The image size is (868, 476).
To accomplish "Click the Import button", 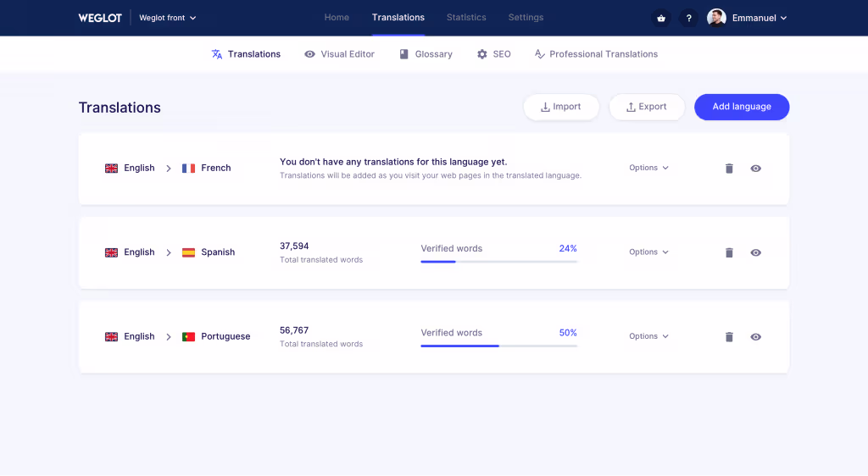I will (x=561, y=107).
